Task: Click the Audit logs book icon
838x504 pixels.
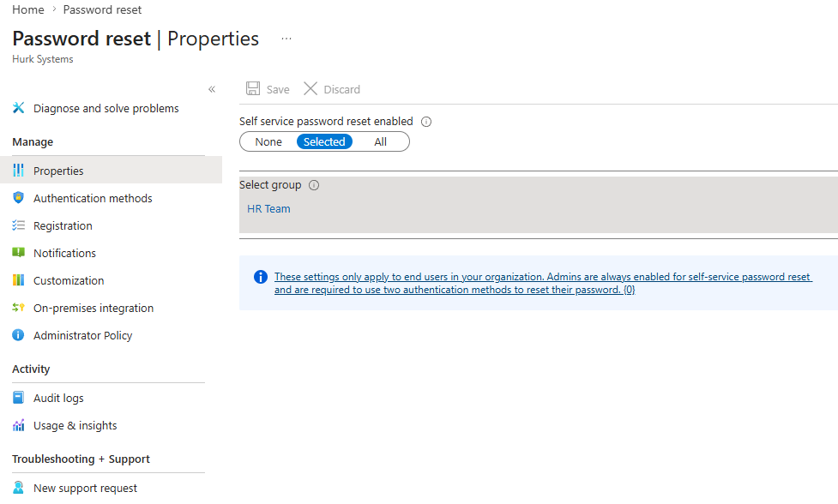Action: point(18,398)
